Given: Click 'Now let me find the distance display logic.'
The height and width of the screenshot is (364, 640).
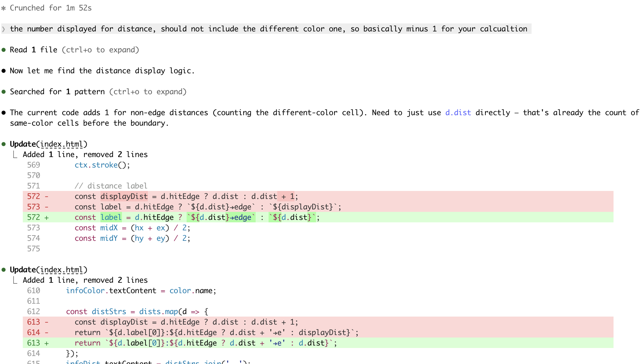Looking at the screenshot, I should (x=102, y=71).
